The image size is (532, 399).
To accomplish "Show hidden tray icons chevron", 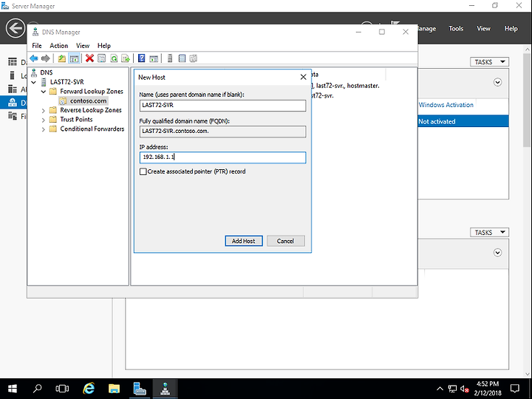I will [440, 389].
